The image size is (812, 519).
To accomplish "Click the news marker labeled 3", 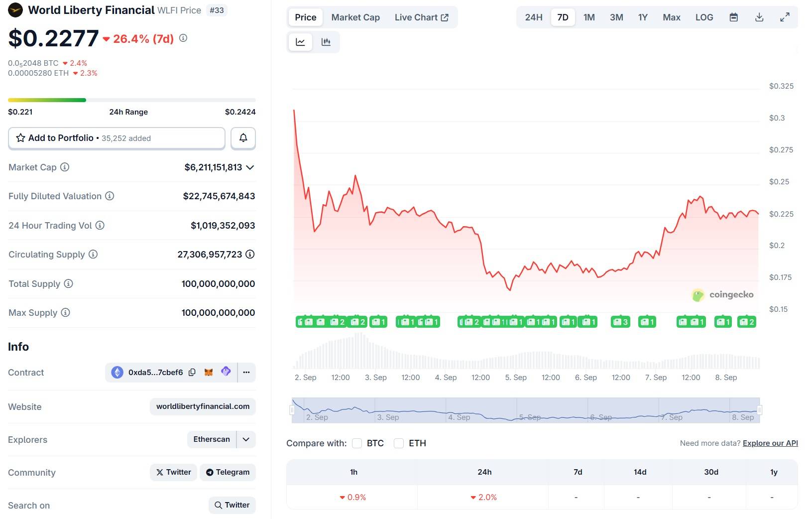I will tap(620, 322).
